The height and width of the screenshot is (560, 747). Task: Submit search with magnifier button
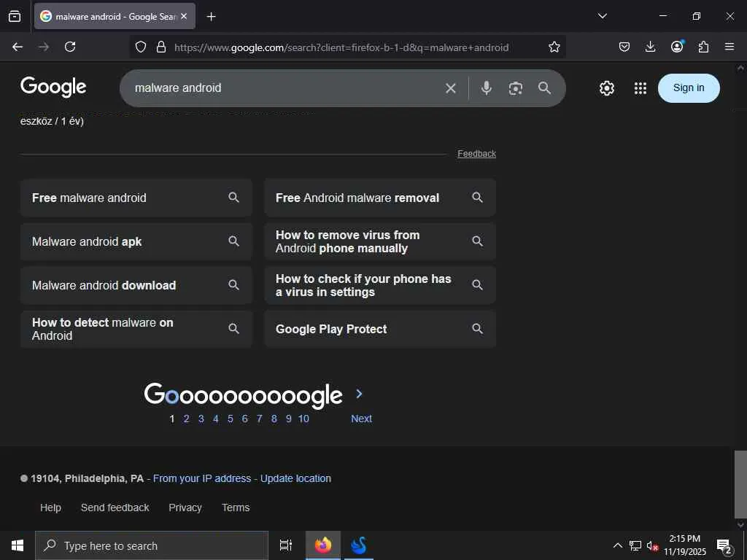pyautogui.click(x=544, y=87)
